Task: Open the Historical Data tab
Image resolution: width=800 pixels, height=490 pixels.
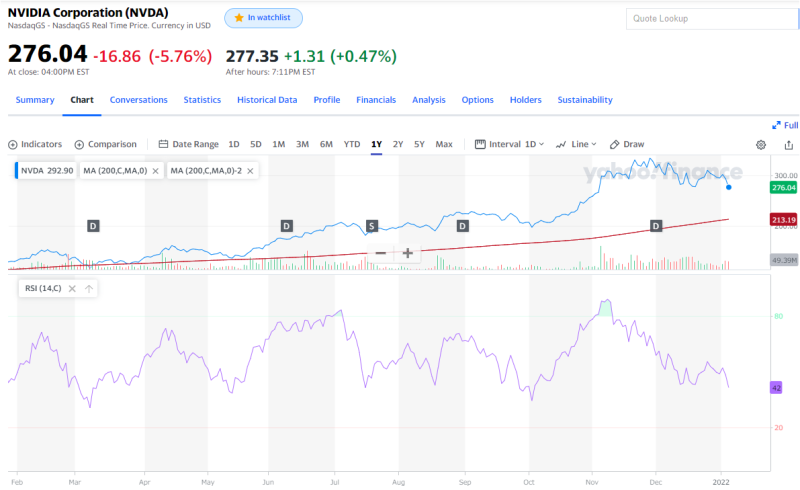Action: 267,100
